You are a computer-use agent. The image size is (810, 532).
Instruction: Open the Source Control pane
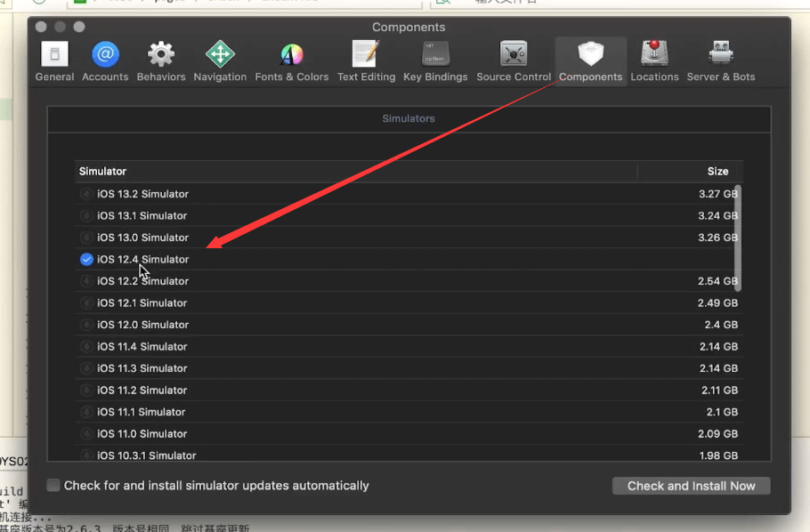[x=514, y=61]
